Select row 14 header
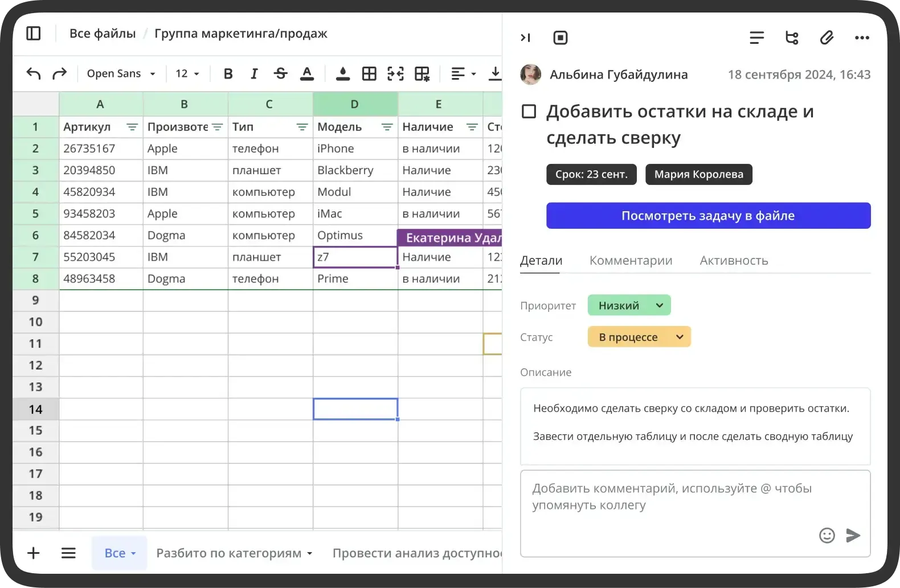Screen dimensions: 900x588 pos(35,409)
